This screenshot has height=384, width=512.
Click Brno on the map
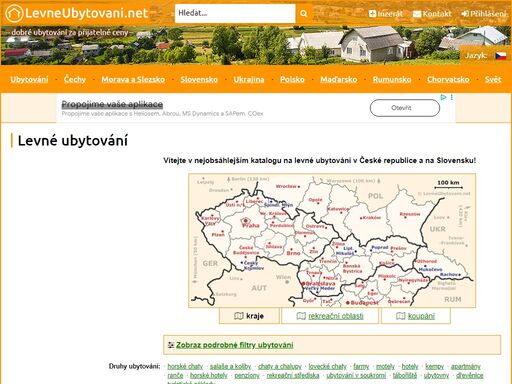point(293,253)
